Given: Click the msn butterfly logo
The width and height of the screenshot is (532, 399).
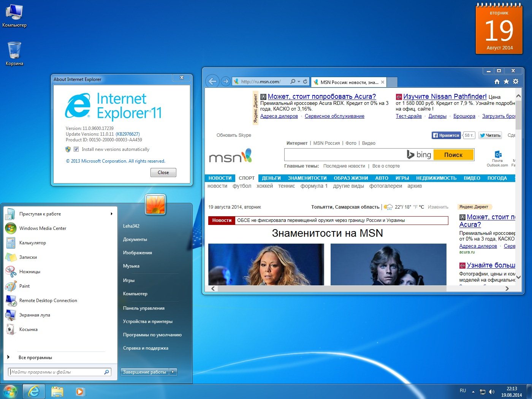Looking at the screenshot, I should tap(231, 156).
